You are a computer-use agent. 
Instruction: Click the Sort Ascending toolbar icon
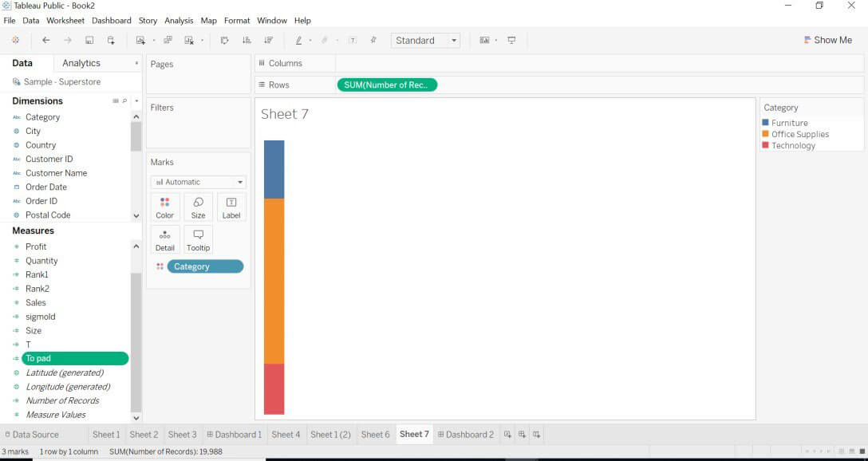pyautogui.click(x=247, y=40)
